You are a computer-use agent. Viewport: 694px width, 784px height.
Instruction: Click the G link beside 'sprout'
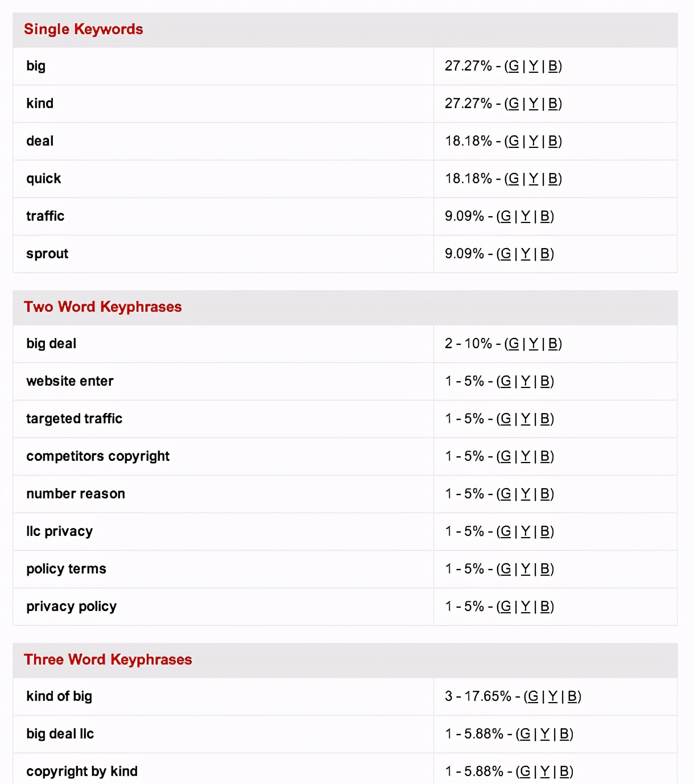[x=506, y=254]
